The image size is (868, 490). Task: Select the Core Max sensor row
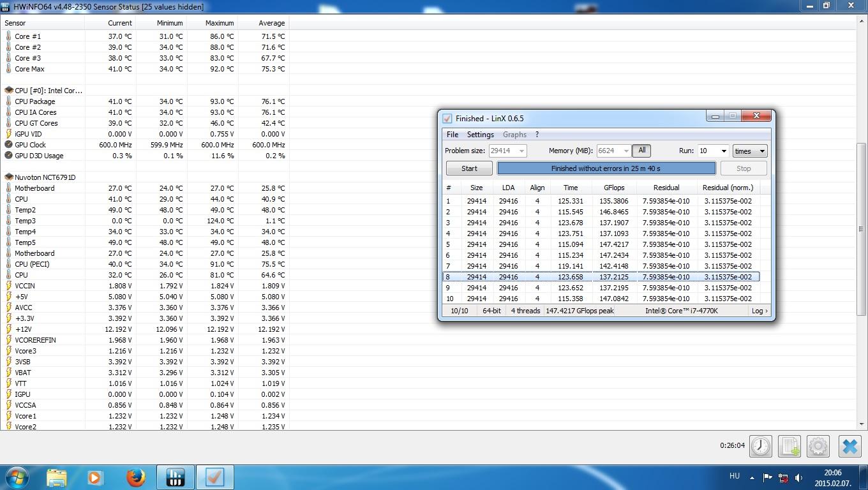coord(144,69)
